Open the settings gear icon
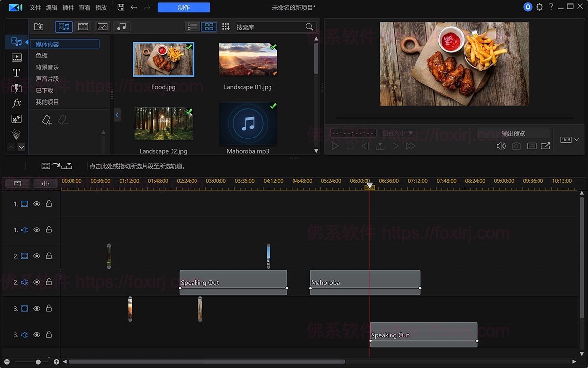This screenshot has height=368, width=588. point(539,7)
